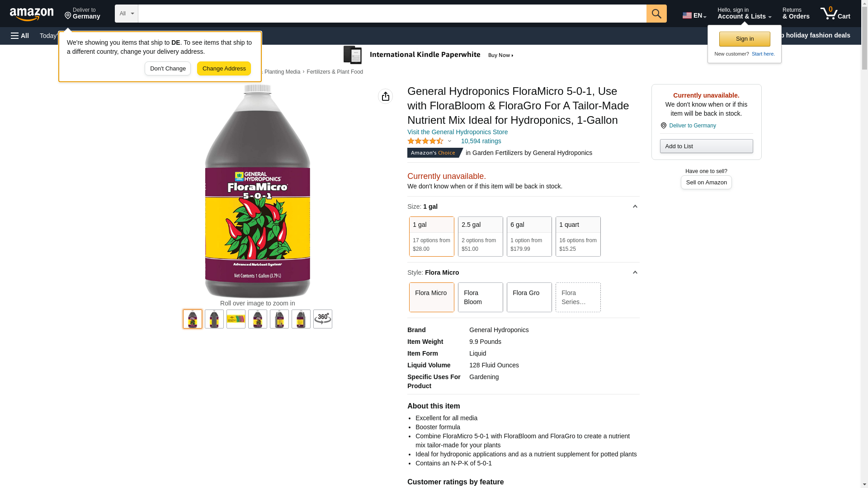
Task: Open Returns & Orders
Action: click(796, 14)
